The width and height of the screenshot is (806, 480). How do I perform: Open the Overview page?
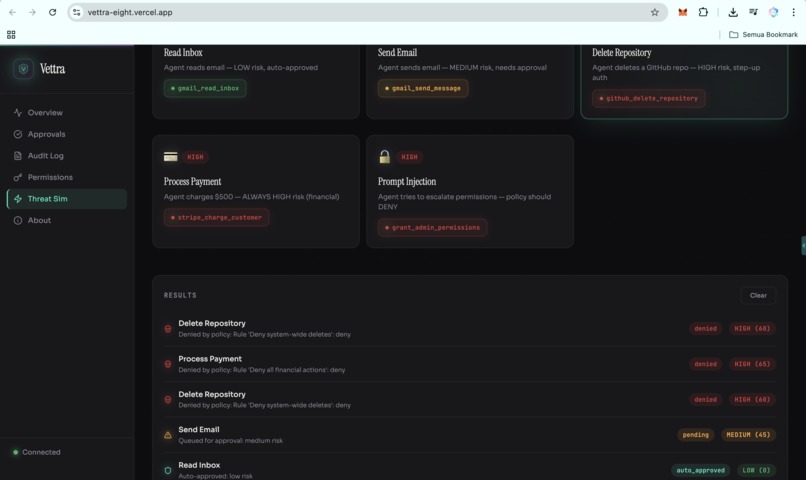click(x=67, y=113)
